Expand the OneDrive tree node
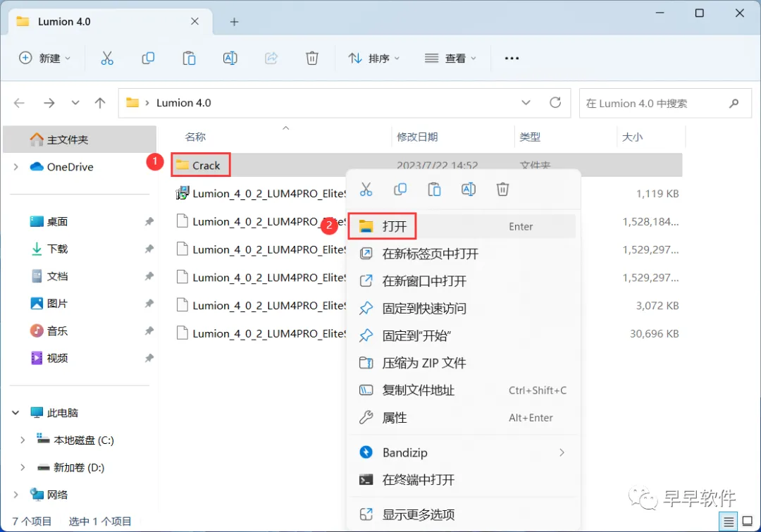Image resolution: width=761 pixels, height=532 pixels. (16, 167)
